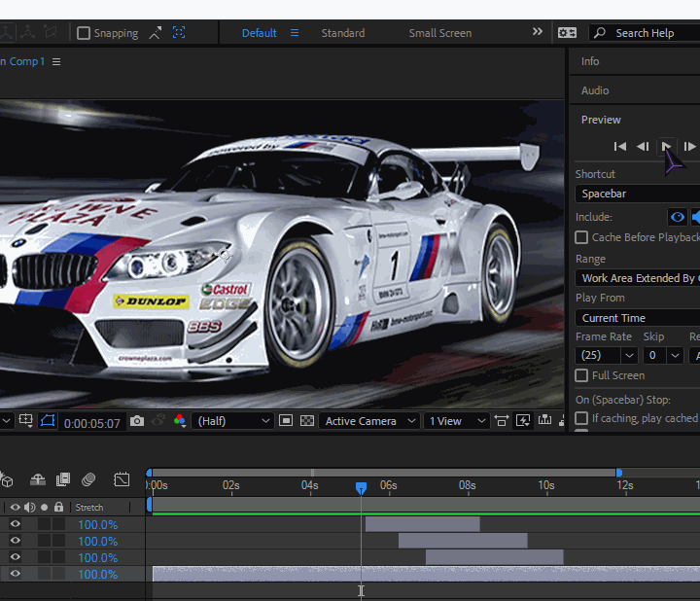Click the fast previews region icon next to (Half)
700x601 pixels.
click(286, 421)
